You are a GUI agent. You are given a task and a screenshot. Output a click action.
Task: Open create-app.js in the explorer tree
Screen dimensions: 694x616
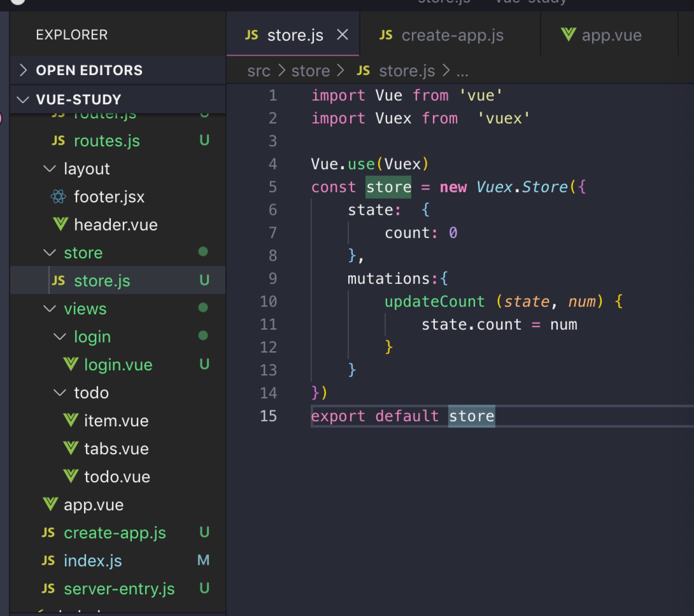[x=118, y=533]
